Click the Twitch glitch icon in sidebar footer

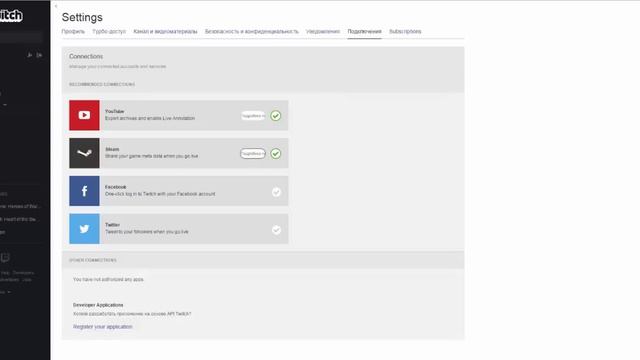[x=5, y=258]
